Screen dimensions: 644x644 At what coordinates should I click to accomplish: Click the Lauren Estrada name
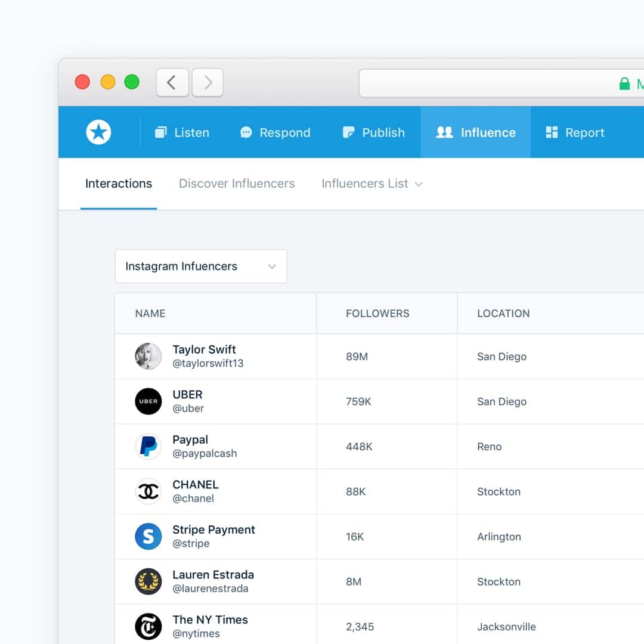click(x=213, y=575)
